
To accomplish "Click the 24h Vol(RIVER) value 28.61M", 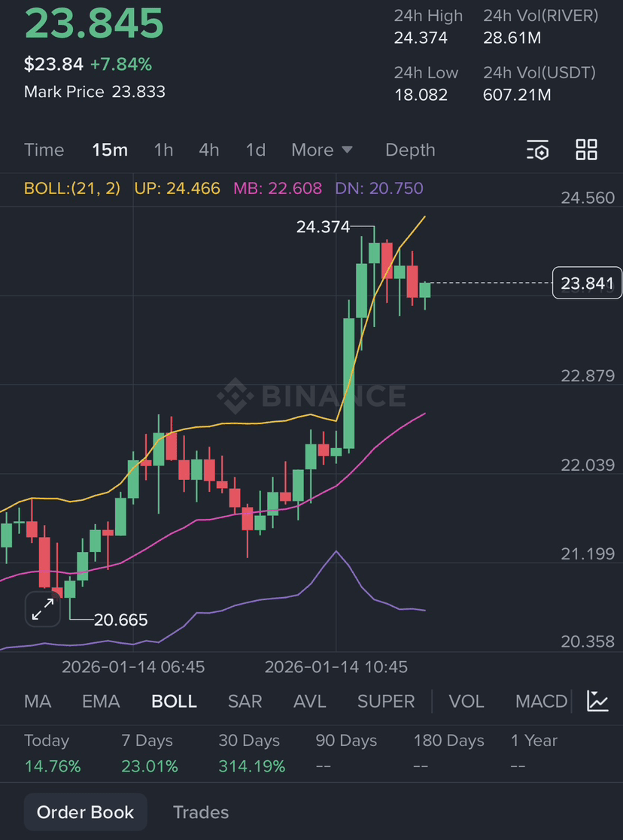I will (x=512, y=38).
